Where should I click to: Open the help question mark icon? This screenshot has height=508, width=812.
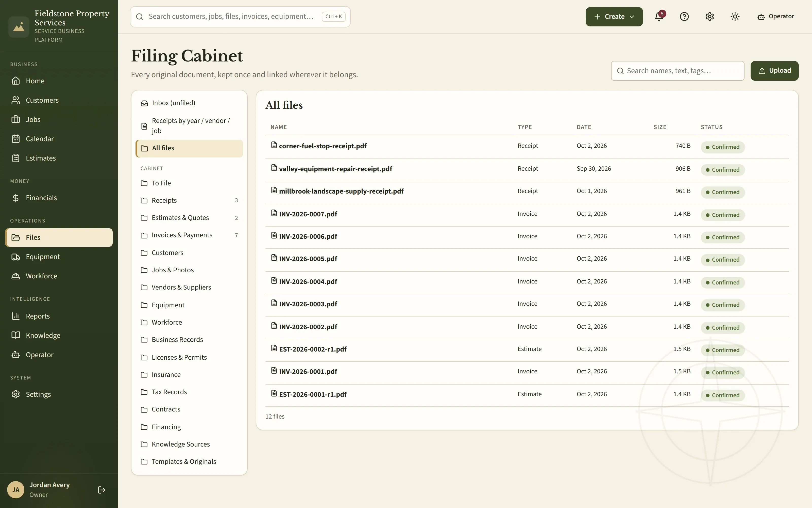tap(684, 17)
